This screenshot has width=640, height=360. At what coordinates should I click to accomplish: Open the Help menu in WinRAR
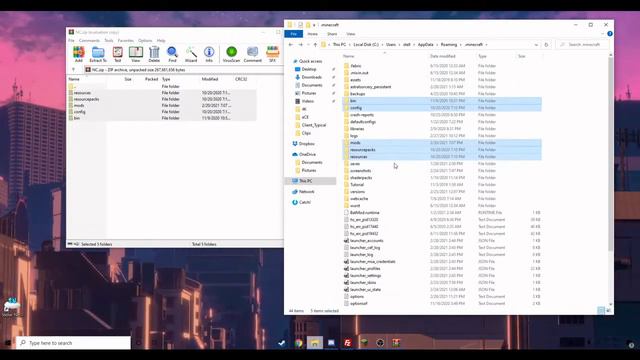click(x=161, y=40)
